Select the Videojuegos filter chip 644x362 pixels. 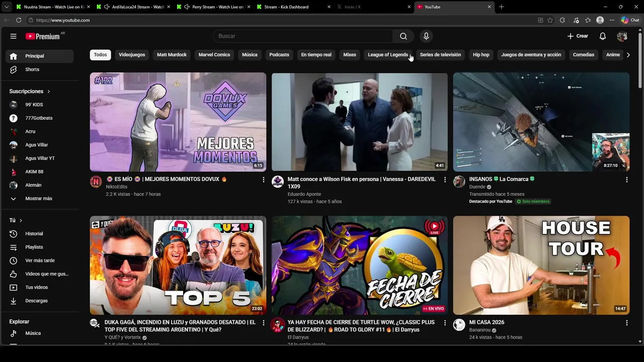pos(132,55)
